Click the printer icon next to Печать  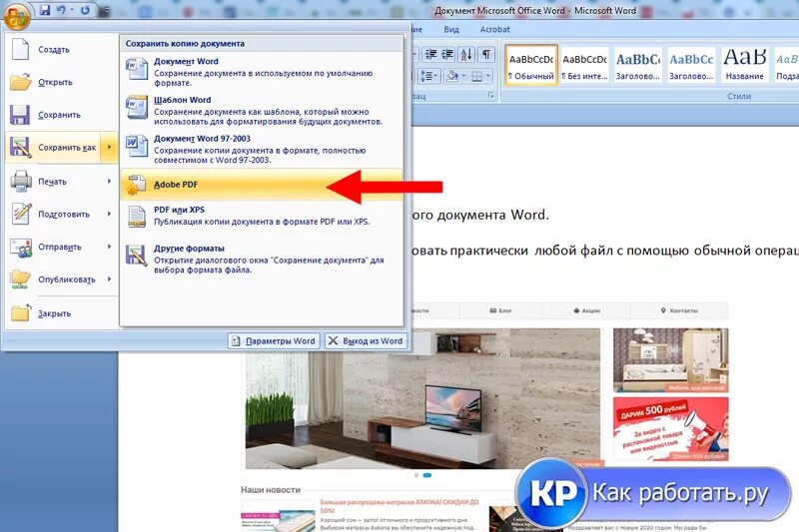tap(21, 182)
